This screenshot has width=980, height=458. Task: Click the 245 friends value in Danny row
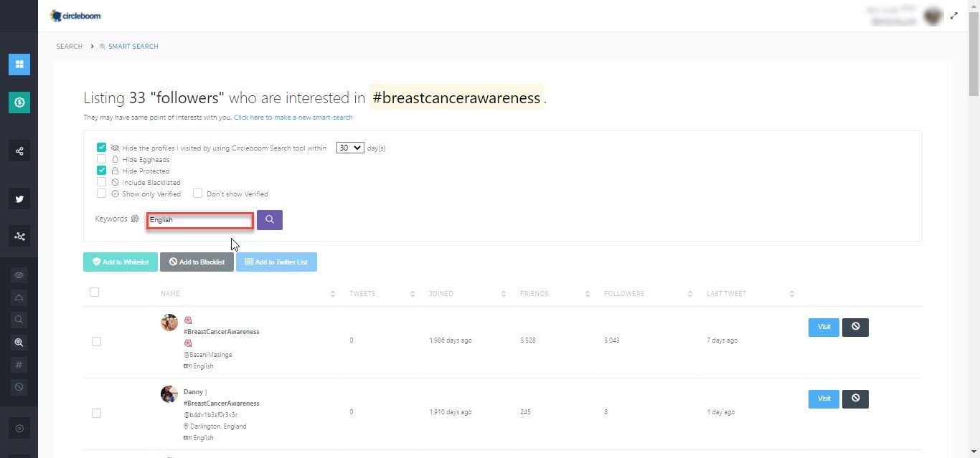click(x=526, y=412)
